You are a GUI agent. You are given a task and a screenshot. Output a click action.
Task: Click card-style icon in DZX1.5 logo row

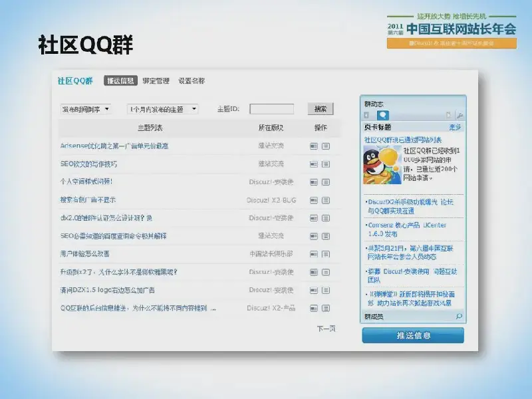314,290
